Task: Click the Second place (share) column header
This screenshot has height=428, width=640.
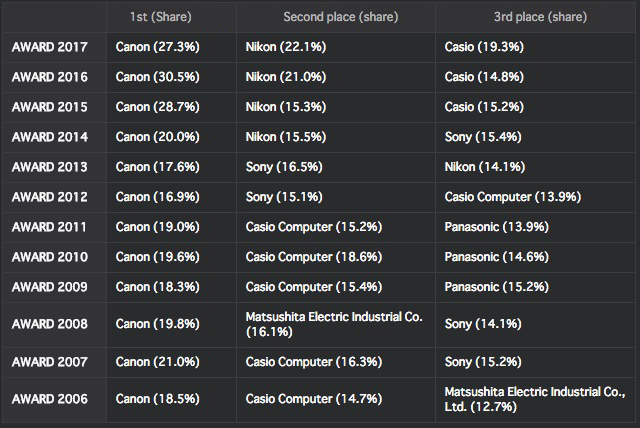Action: click(341, 17)
